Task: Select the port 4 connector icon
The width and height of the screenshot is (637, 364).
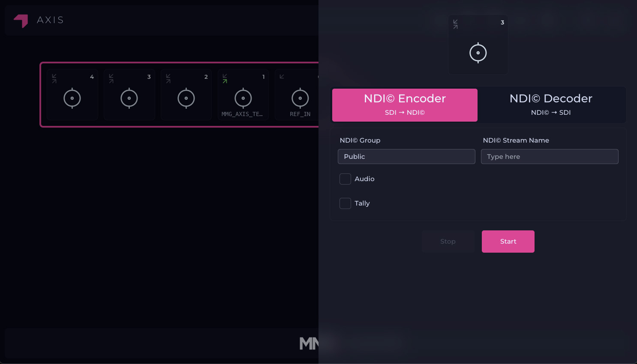Action: pyautogui.click(x=72, y=98)
